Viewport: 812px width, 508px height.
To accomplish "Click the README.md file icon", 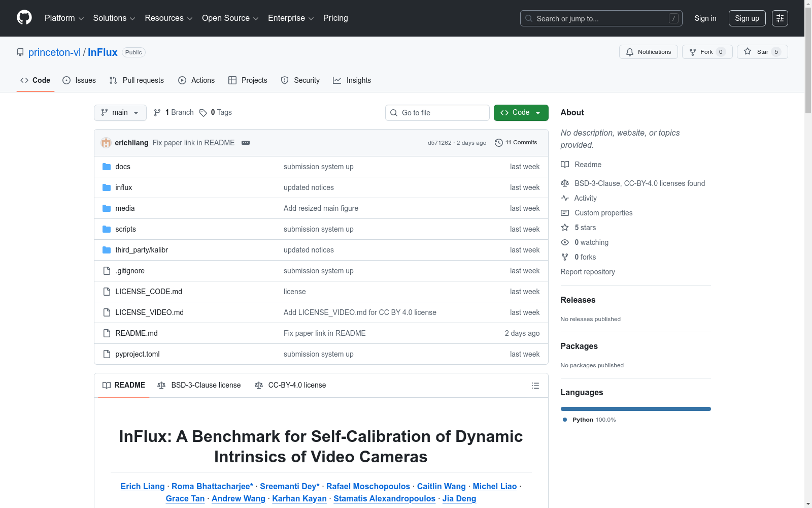I will point(107,333).
